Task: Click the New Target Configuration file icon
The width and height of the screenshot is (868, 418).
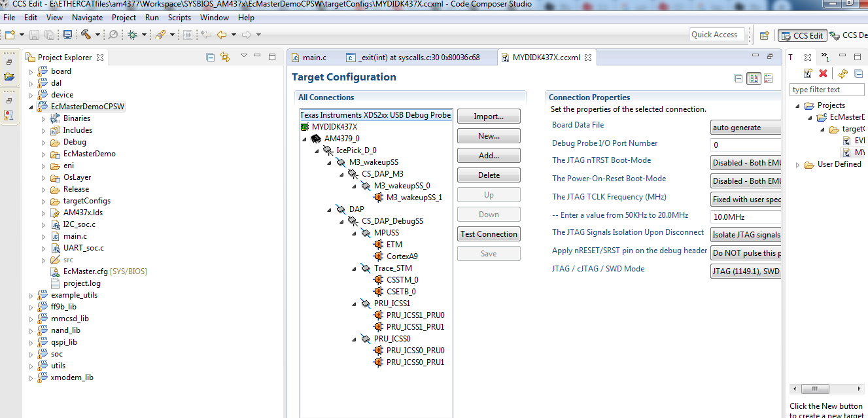Action: [808, 73]
